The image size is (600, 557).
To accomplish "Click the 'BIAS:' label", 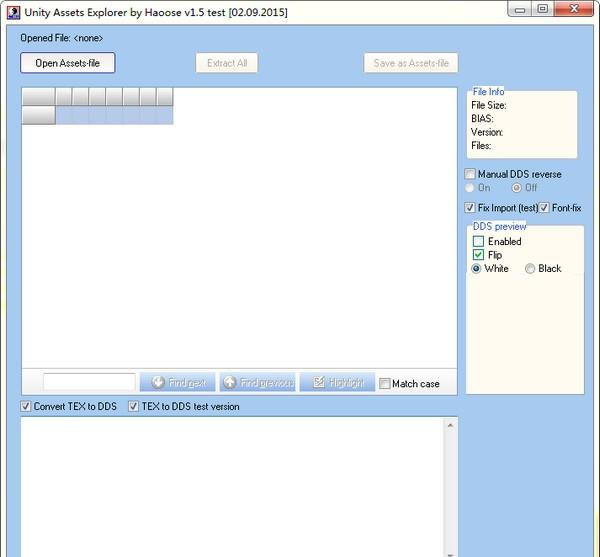I will pyautogui.click(x=482, y=119).
